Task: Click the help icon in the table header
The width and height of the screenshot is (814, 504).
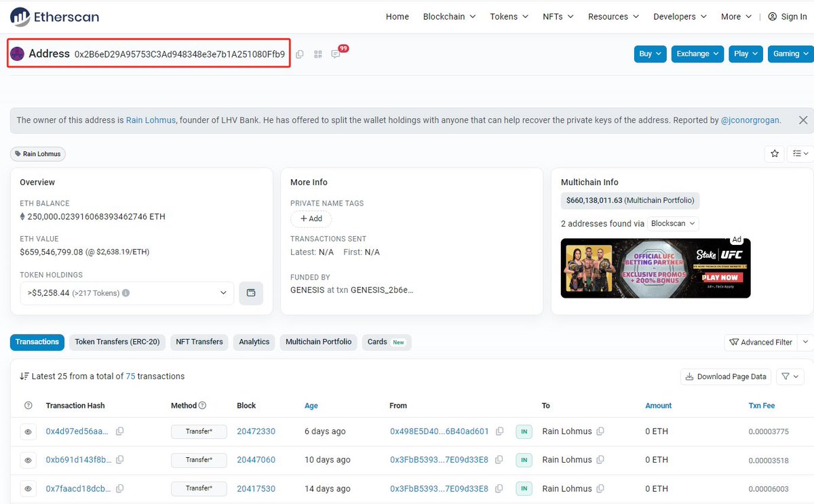Action: coord(28,406)
